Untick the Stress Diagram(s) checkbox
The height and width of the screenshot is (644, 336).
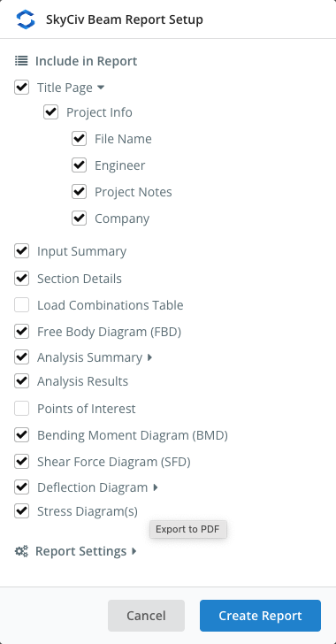pos(21,511)
